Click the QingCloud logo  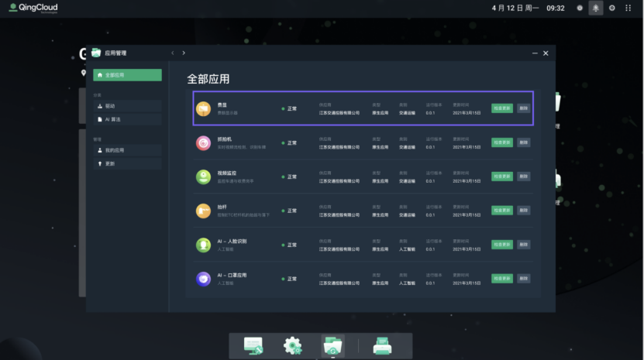33,8
